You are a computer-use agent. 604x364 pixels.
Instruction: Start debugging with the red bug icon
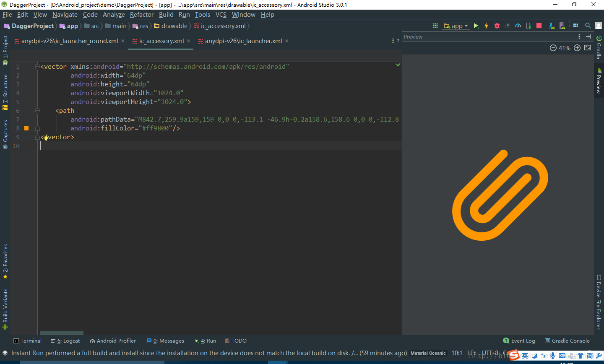pyautogui.click(x=497, y=26)
